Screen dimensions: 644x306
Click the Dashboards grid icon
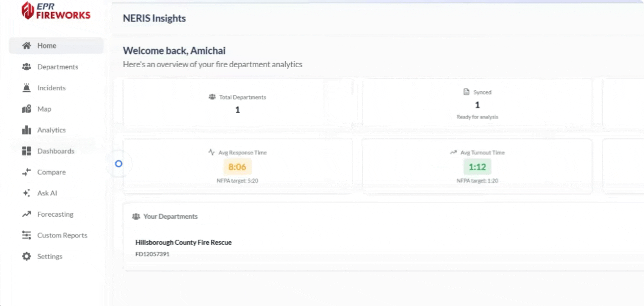click(27, 151)
